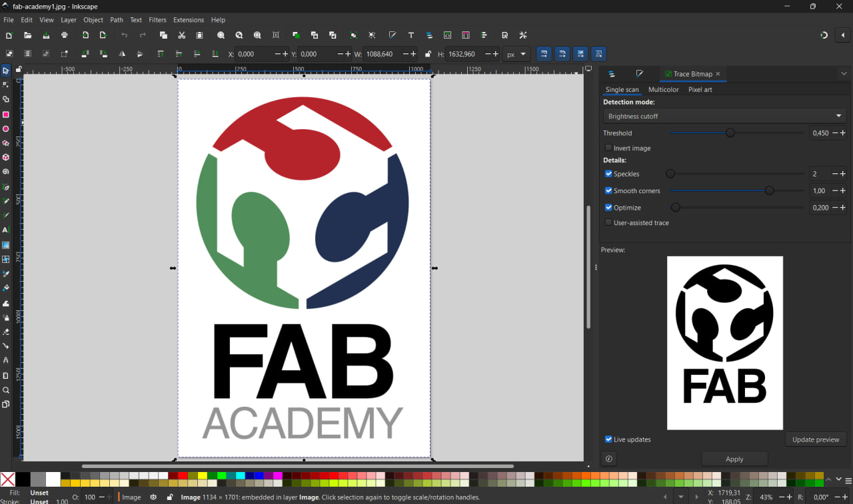The image size is (853, 504).
Task: Switch to the Pixel art tab
Action: click(700, 89)
